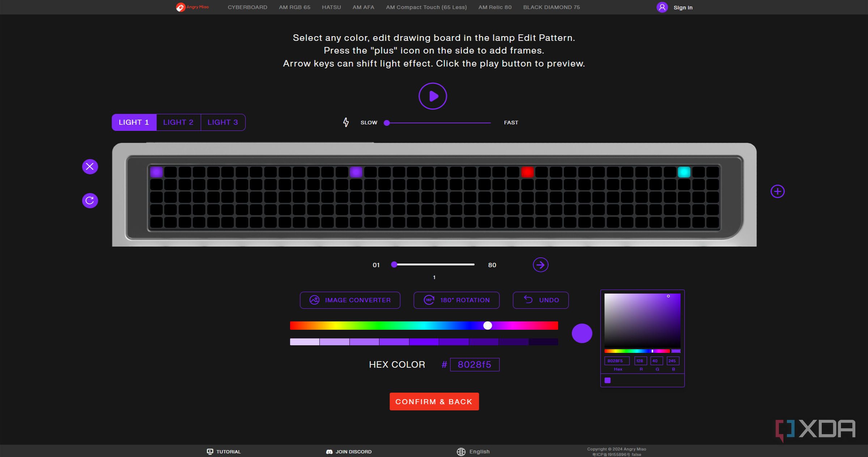This screenshot has width=868, height=457.
Task: Select the darkest purple shade swatch
Action: [543, 342]
